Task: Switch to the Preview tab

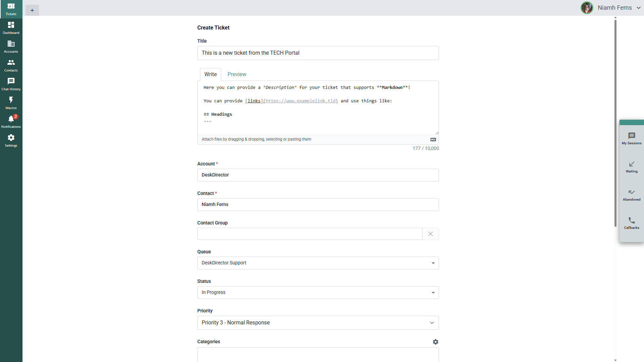Action: [x=237, y=74]
